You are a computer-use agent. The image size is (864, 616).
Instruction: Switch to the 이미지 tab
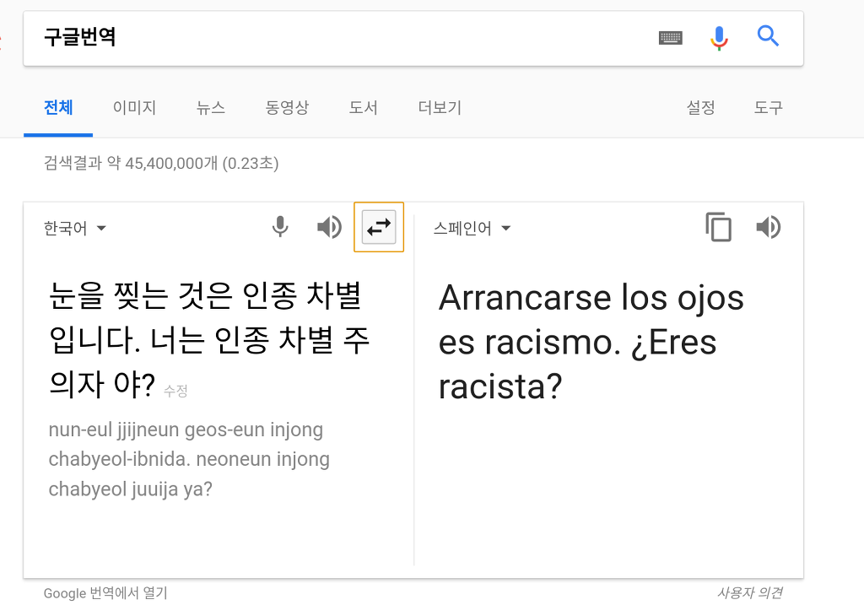click(133, 107)
